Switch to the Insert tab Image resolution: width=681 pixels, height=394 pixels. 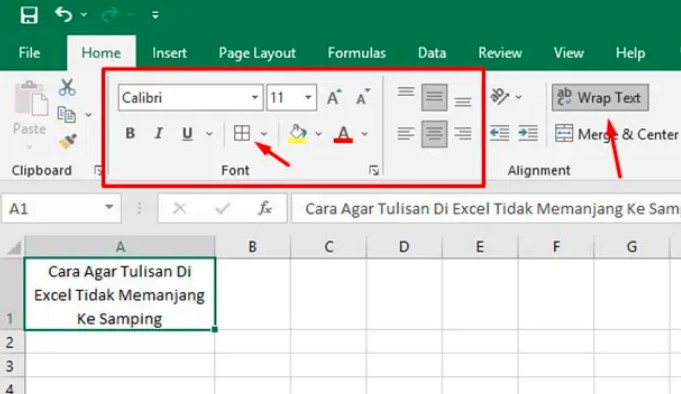[169, 53]
